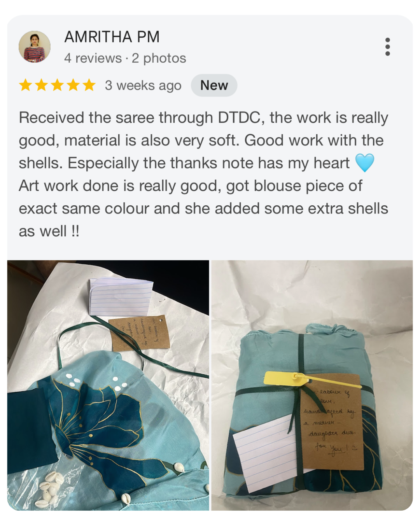The width and height of the screenshot is (420, 525).
Task: Click the 'New' badge
Action: coord(214,85)
